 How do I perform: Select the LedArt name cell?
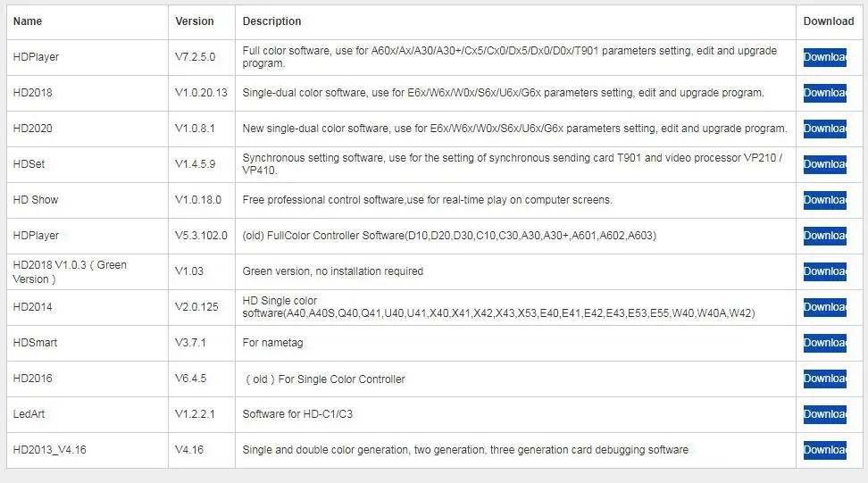pos(29,414)
